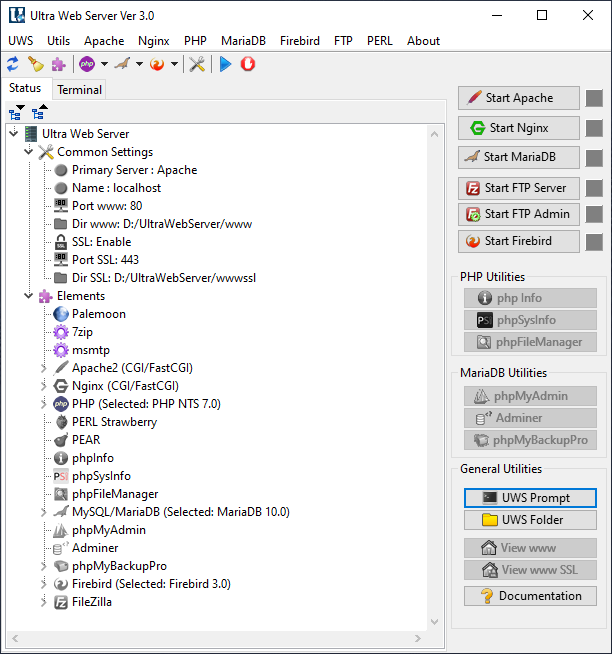The image size is (612, 654).
Task: Click the PHP version toolbar icon
Action: [87, 64]
